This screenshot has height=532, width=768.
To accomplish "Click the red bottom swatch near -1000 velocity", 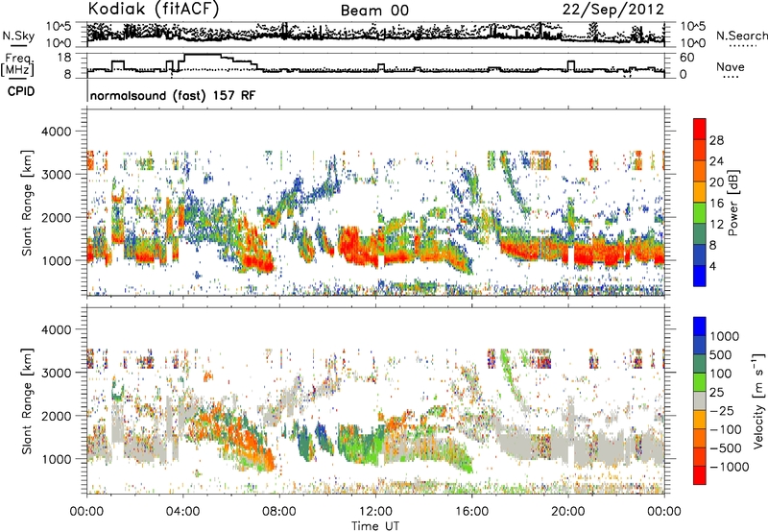I will pyautogui.click(x=700, y=475).
